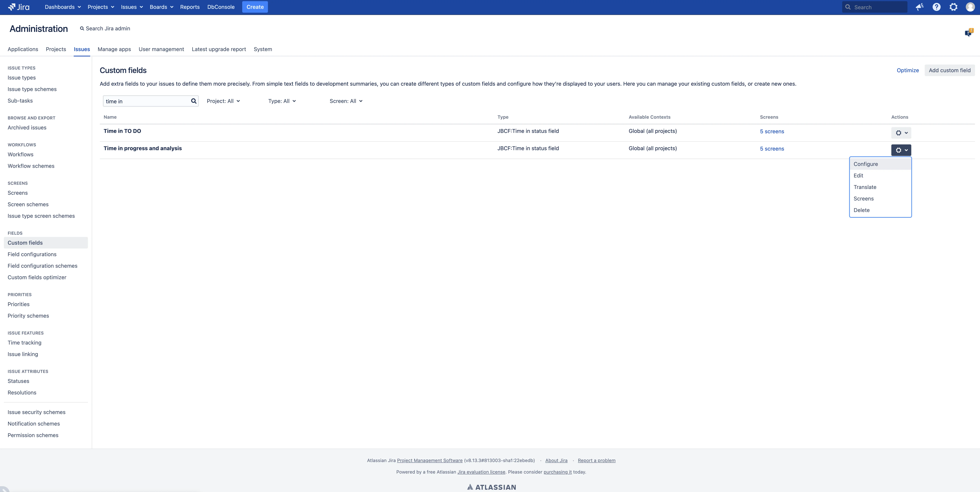Image resolution: width=980 pixels, height=492 pixels.
Task: Open DbConsole in the top navigation
Action: point(221,7)
